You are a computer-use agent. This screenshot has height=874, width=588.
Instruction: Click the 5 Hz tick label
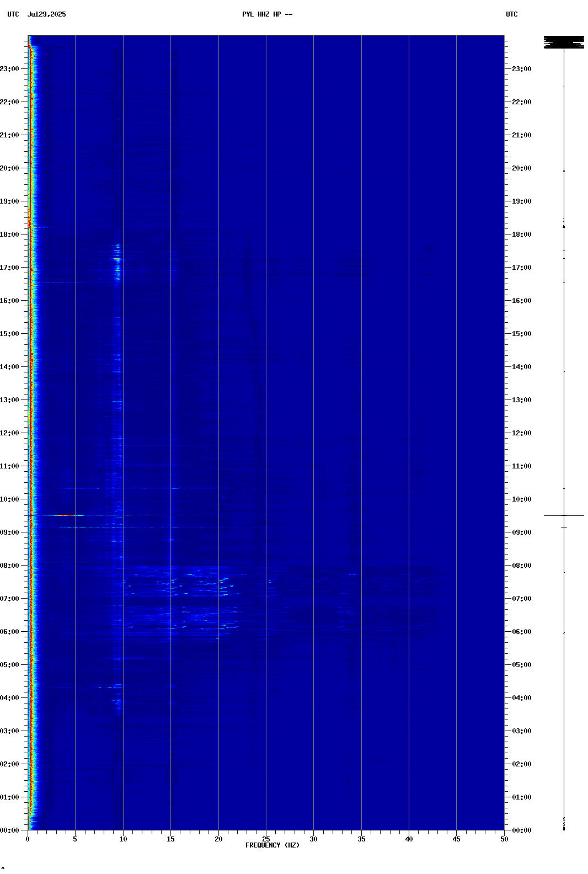point(75,839)
